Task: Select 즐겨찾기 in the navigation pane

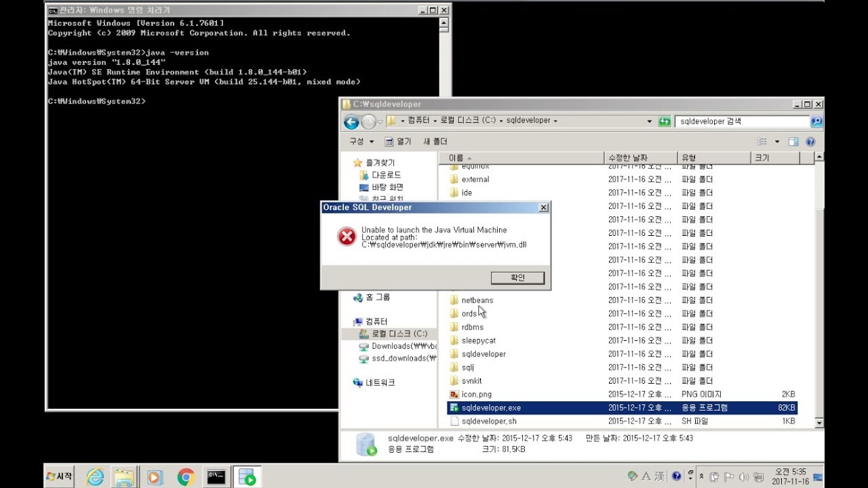Action: tap(374, 163)
